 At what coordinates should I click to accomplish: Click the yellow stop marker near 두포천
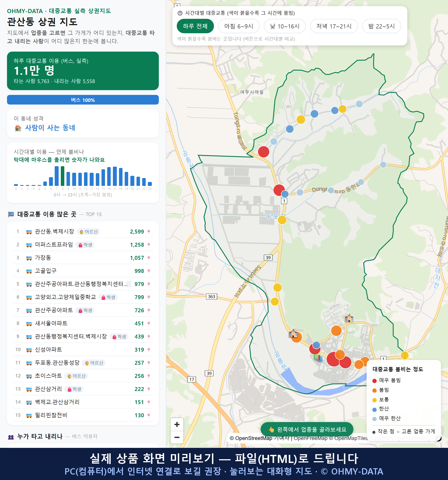tap(282, 220)
